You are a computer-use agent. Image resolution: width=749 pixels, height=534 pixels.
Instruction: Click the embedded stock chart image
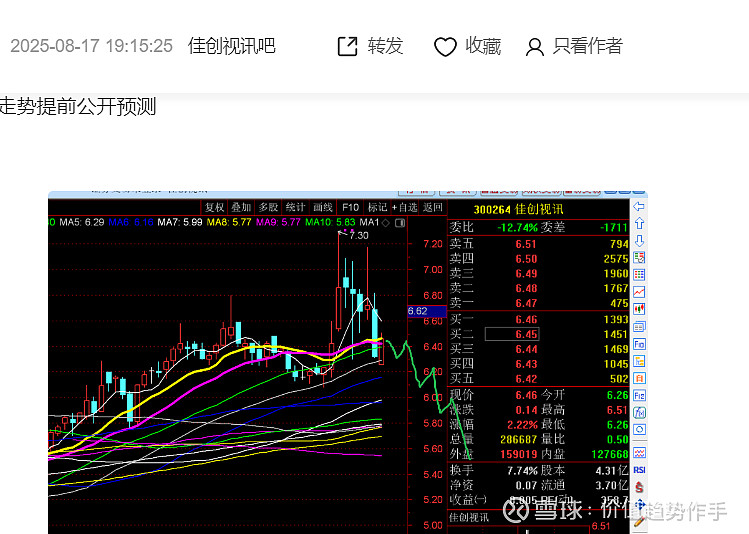click(x=348, y=362)
